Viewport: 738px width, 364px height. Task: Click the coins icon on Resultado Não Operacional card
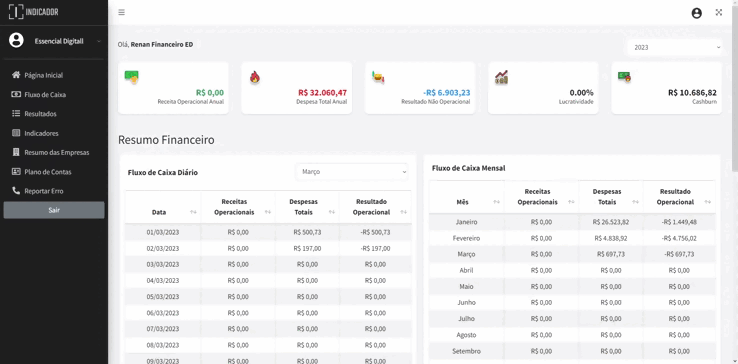click(x=378, y=77)
